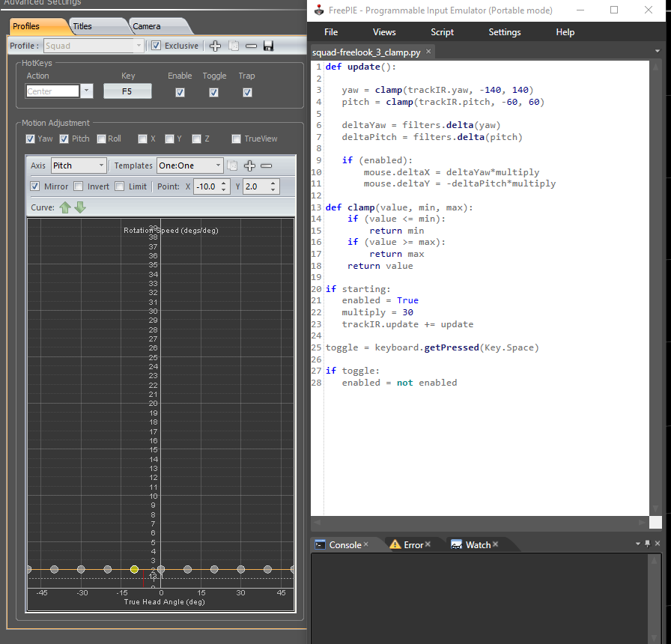Screen dimensions: 671x644
Task: Enable the TrueView checkbox
Action: tap(237, 139)
